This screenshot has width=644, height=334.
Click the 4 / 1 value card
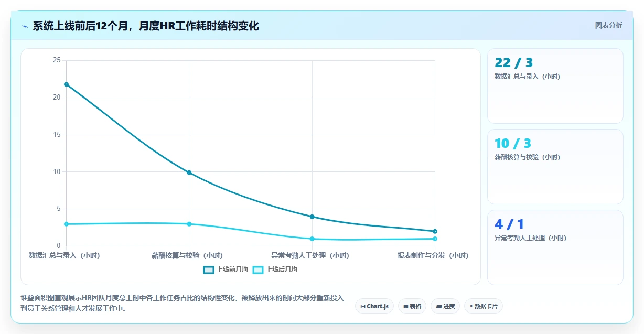click(555, 247)
